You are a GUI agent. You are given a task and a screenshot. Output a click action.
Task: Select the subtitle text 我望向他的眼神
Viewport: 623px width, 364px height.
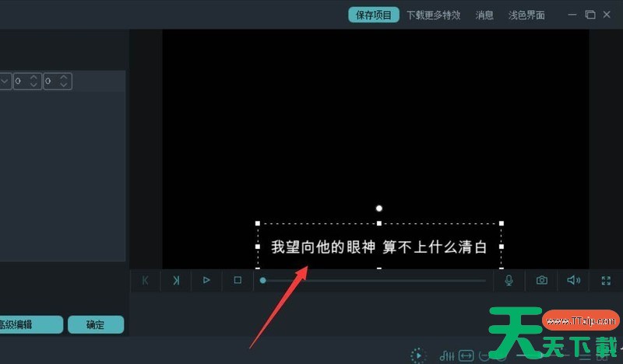point(323,247)
